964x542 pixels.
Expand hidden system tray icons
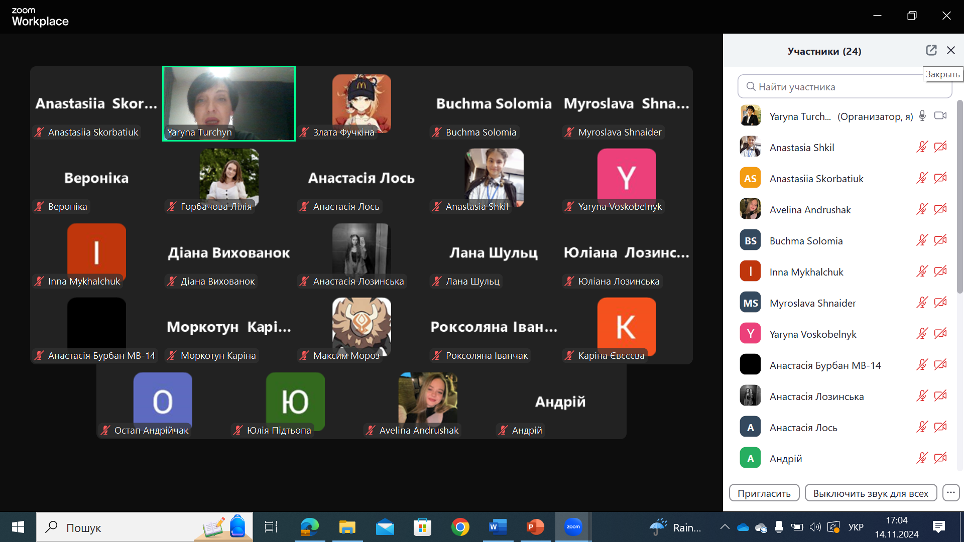click(723, 526)
